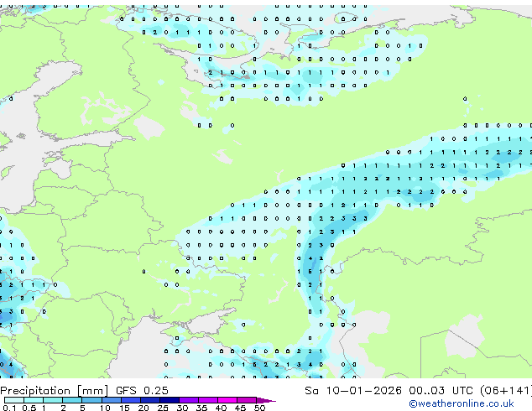Click the "35" legend scale label
Screen dimensions: 532x411
coord(201,408)
